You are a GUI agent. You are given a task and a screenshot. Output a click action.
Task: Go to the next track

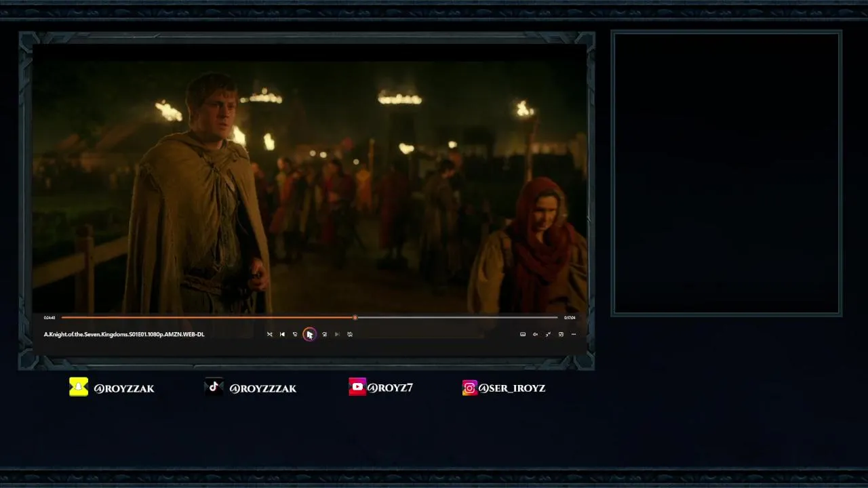[x=337, y=334]
